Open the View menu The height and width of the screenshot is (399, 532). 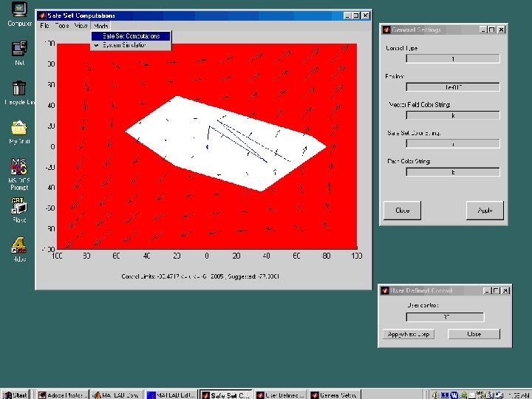pyautogui.click(x=81, y=26)
